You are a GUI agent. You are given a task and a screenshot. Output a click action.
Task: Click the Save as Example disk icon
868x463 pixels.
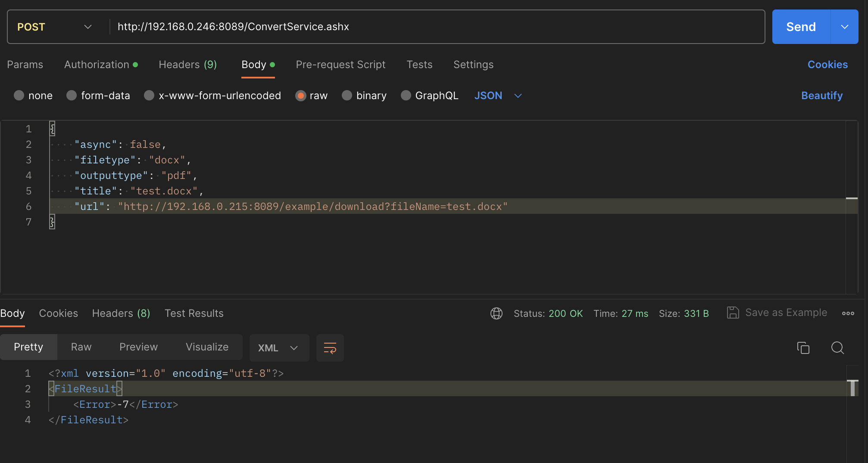733,313
